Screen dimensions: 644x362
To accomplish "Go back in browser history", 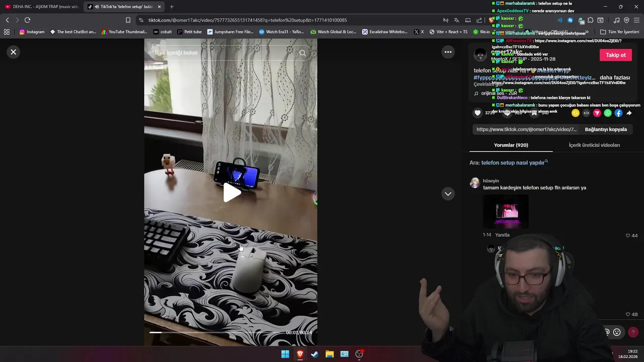I will tap(7, 20).
